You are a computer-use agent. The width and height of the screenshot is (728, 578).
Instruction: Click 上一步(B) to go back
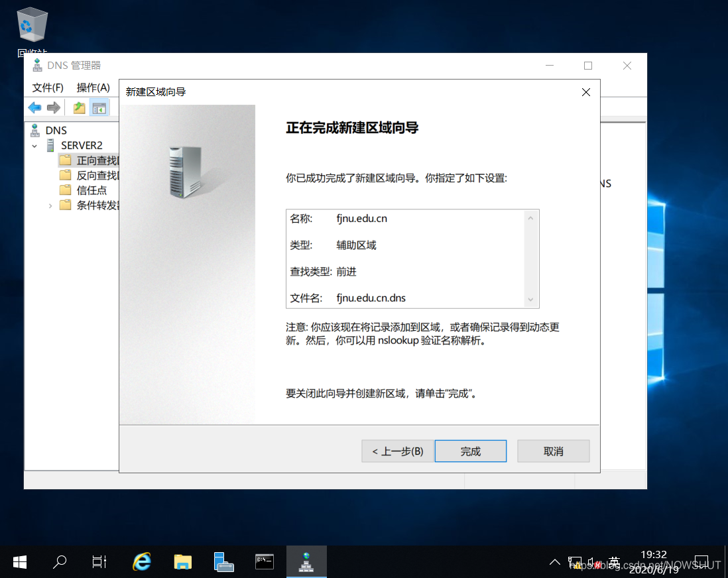tap(396, 451)
